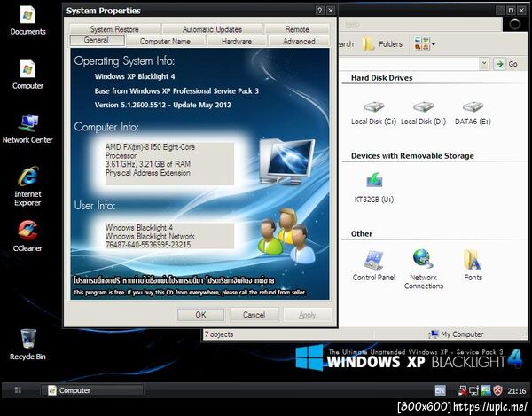
Task: Open the Fonts folder item
Action: pyautogui.click(x=473, y=265)
